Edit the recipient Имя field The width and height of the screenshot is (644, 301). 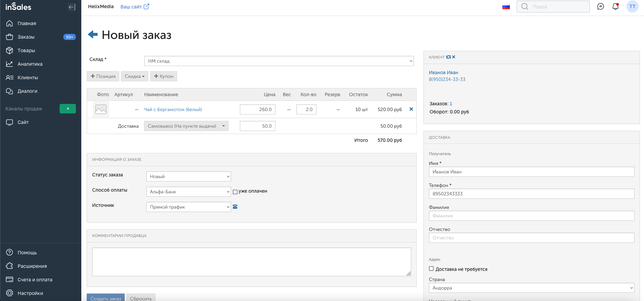tap(532, 172)
